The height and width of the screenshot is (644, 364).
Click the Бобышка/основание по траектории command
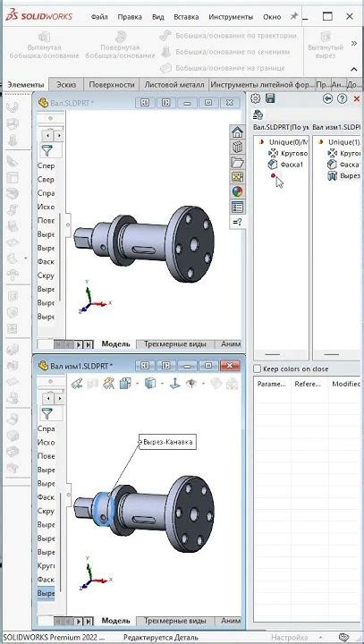228,36
